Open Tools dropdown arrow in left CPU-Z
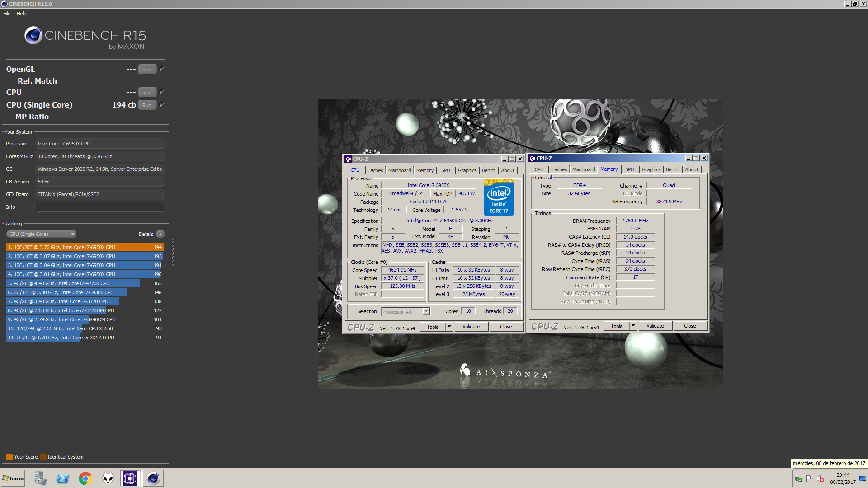 point(449,327)
